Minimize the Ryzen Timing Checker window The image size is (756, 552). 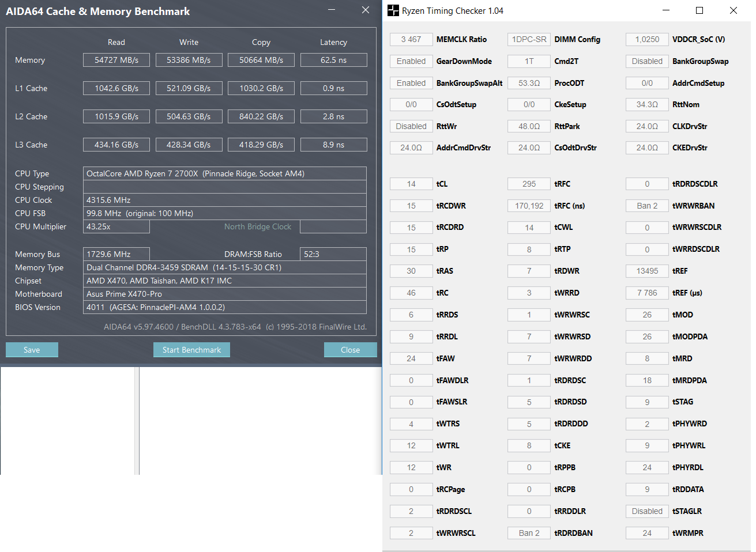pos(666,10)
